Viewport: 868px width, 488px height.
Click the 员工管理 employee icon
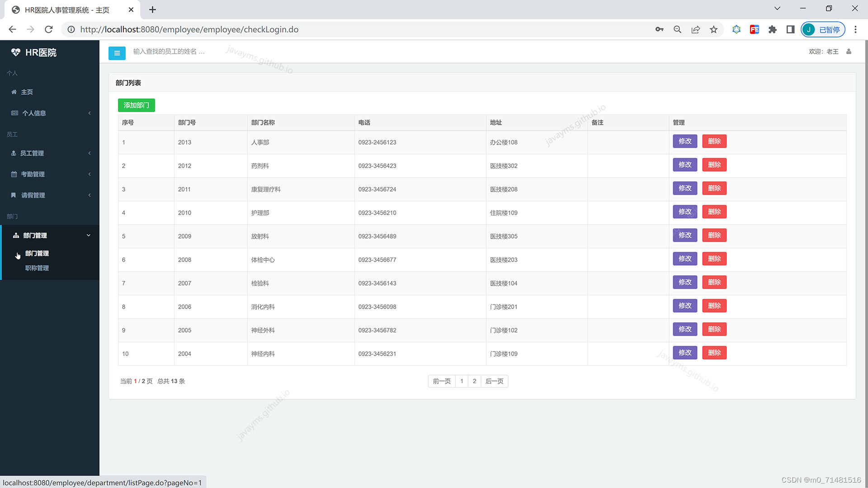tap(14, 153)
